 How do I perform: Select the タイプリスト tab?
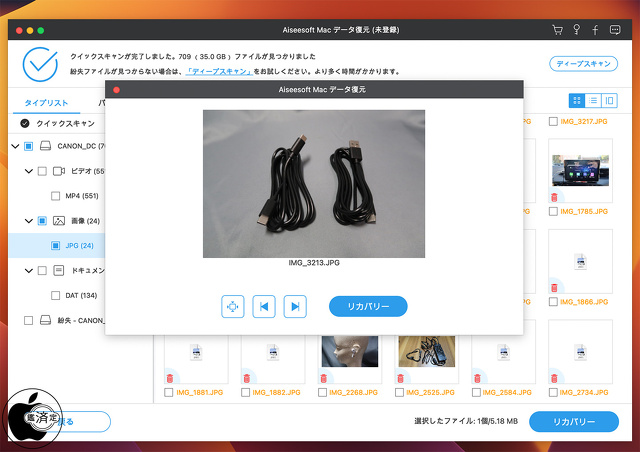point(46,103)
